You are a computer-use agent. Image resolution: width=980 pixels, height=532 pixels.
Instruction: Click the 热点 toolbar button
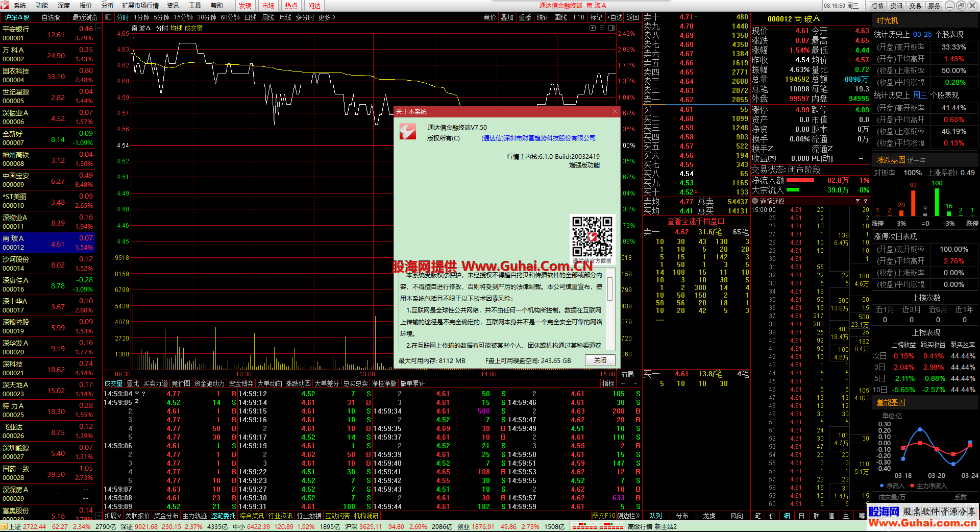tap(291, 6)
